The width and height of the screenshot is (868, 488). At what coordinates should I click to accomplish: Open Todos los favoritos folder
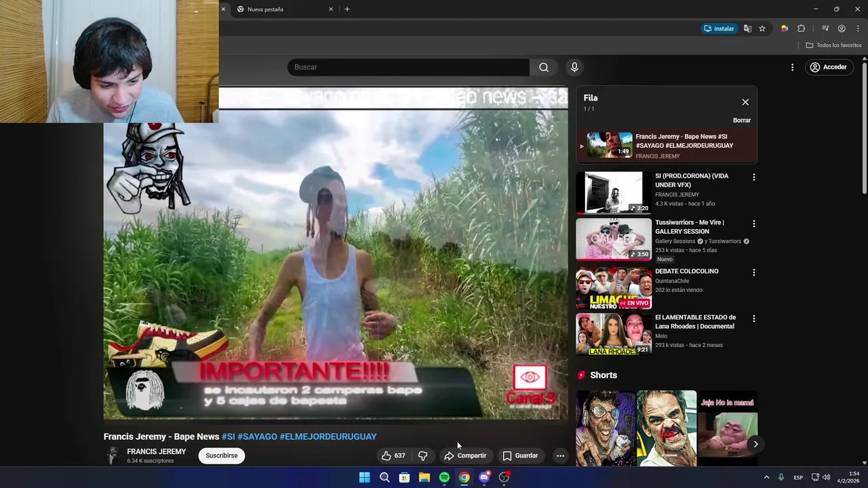834,45
